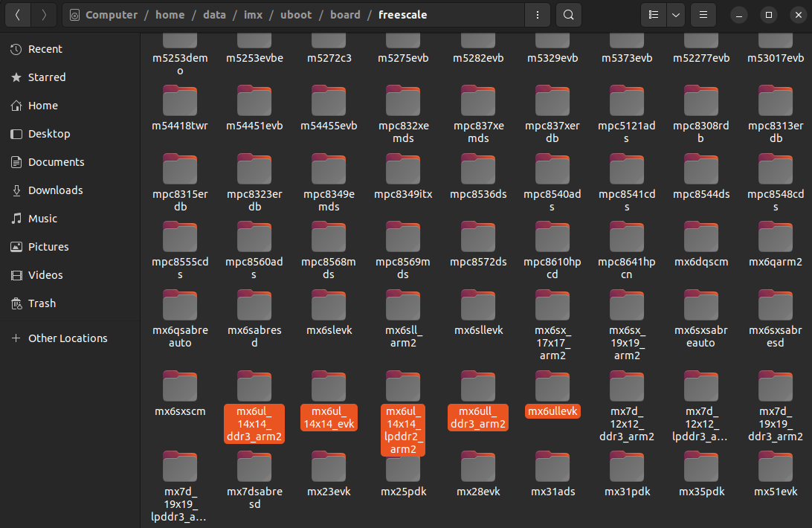Click the mx6sx_17x17_arm2 label

pyautogui.click(x=552, y=343)
